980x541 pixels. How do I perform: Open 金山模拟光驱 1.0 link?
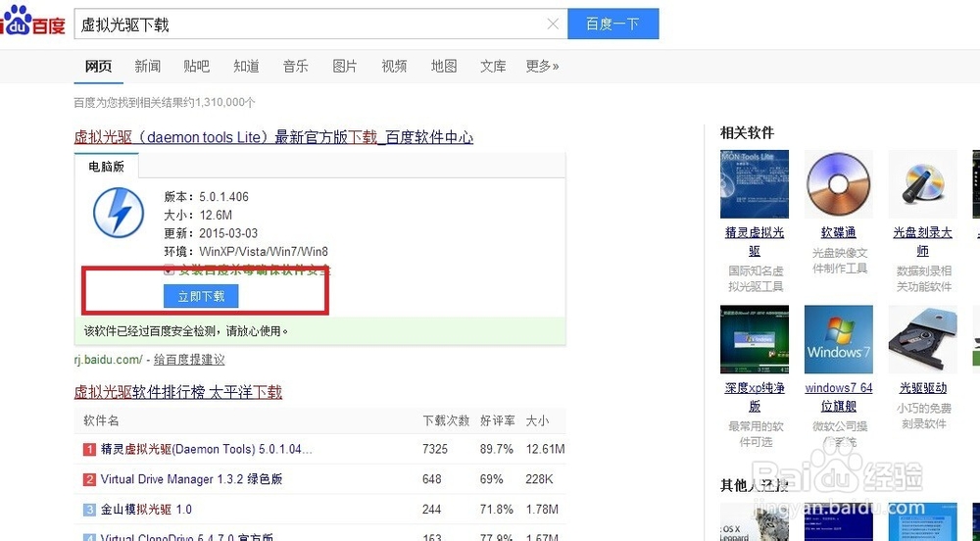pyautogui.click(x=146, y=509)
